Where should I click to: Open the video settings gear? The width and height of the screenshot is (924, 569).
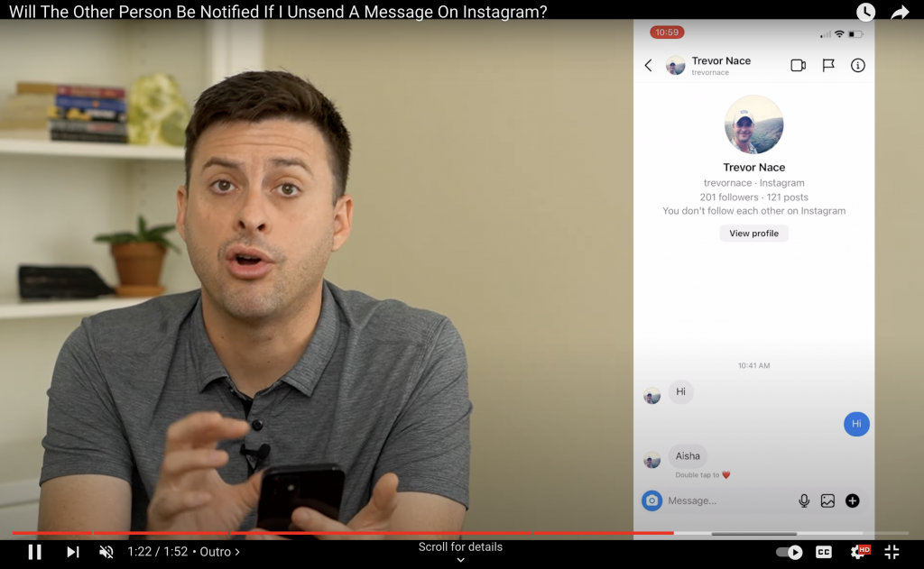pyautogui.click(x=859, y=552)
